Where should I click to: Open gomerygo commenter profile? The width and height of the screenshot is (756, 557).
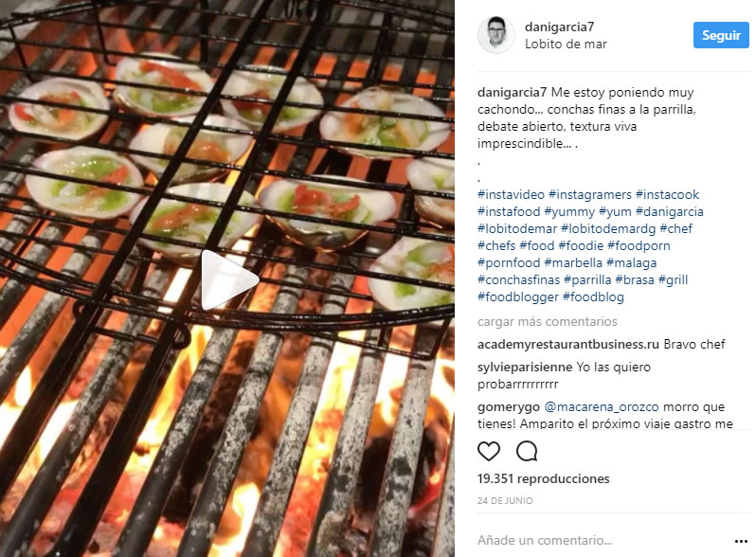508,407
